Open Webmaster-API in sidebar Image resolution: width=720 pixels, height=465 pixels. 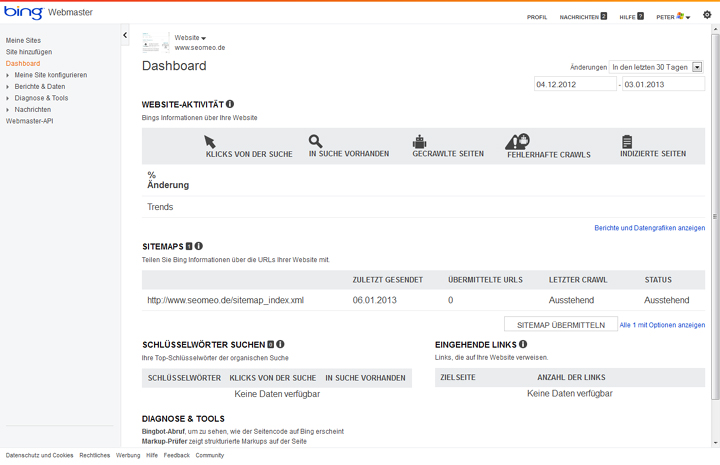(x=29, y=121)
